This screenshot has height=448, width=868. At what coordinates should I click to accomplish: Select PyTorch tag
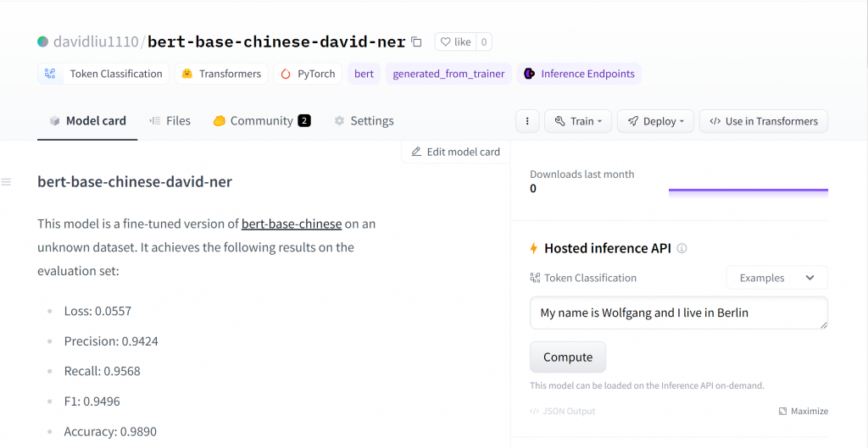(308, 74)
